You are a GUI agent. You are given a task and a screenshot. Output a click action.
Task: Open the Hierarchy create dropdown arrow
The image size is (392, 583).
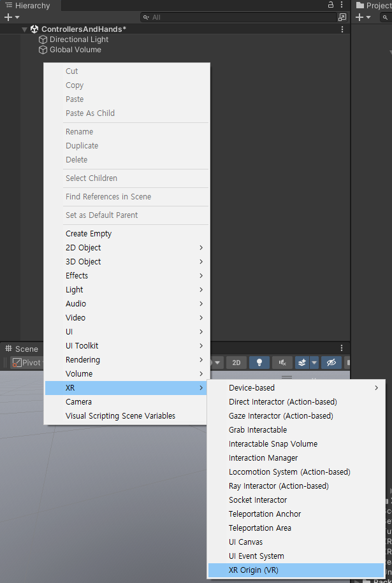pyautogui.click(x=17, y=17)
